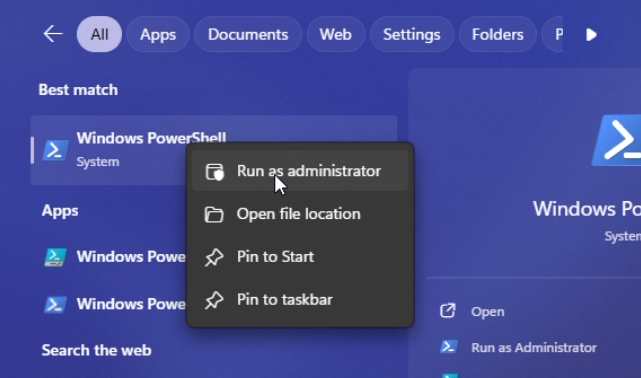This screenshot has height=378, width=641.
Task: Click the Best match heading
Action: tap(78, 90)
